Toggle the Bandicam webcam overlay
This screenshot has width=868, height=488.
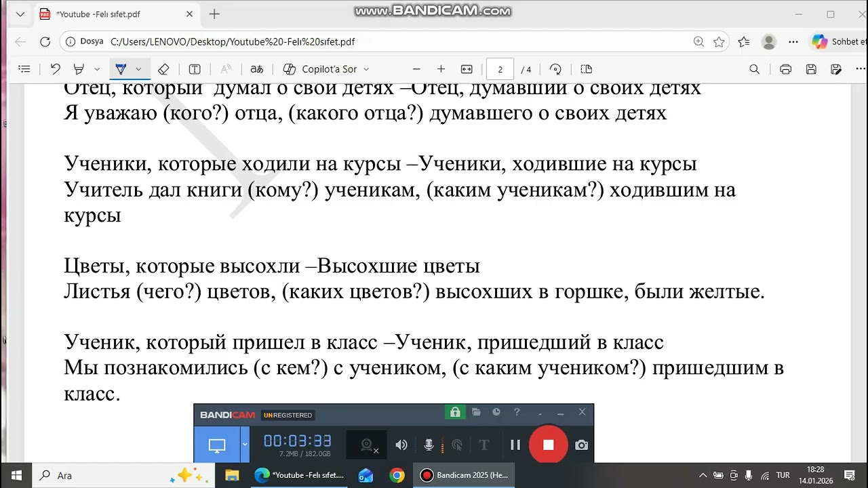coord(368,445)
